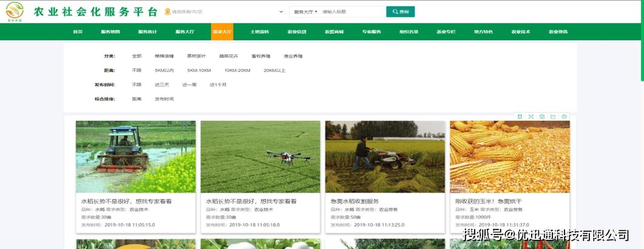Click publish time 2019-10-18 11:31:37.0
Viewport: 644px width, 249px height.
click(x=504, y=225)
